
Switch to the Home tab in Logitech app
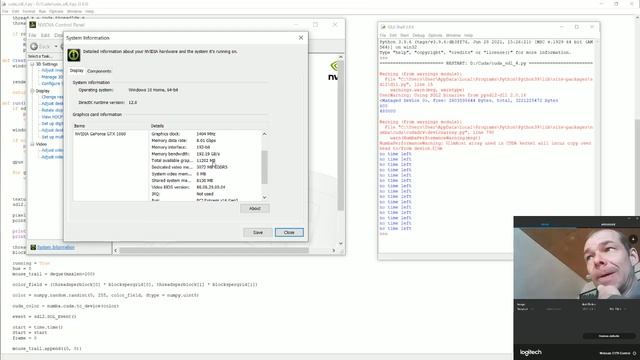pyautogui.click(x=545, y=224)
